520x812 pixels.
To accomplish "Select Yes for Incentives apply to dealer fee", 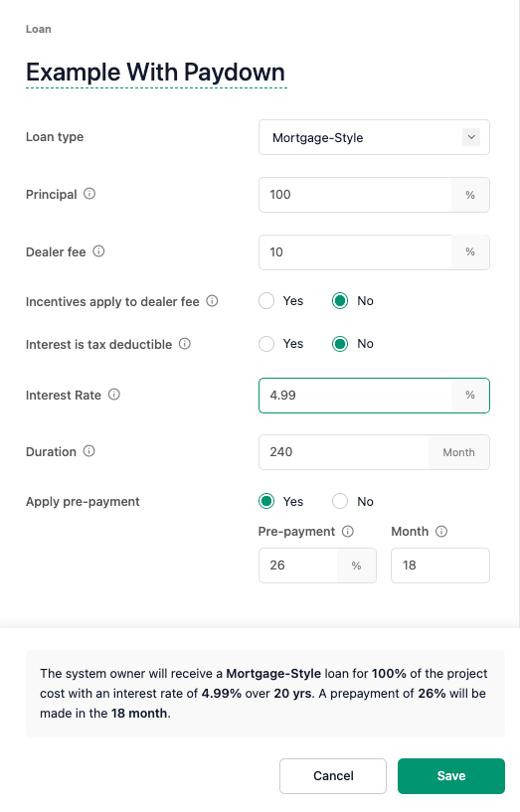I will (x=266, y=301).
